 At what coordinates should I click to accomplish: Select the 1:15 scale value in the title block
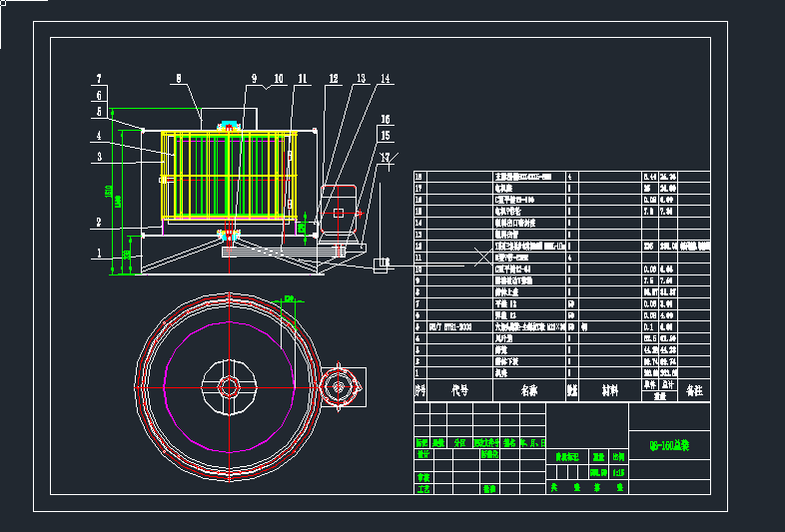coord(618,472)
